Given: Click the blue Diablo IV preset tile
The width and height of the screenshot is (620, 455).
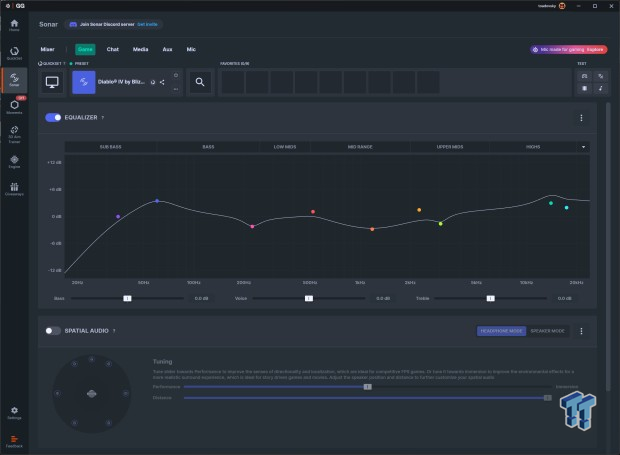Looking at the screenshot, I should (x=83, y=82).
